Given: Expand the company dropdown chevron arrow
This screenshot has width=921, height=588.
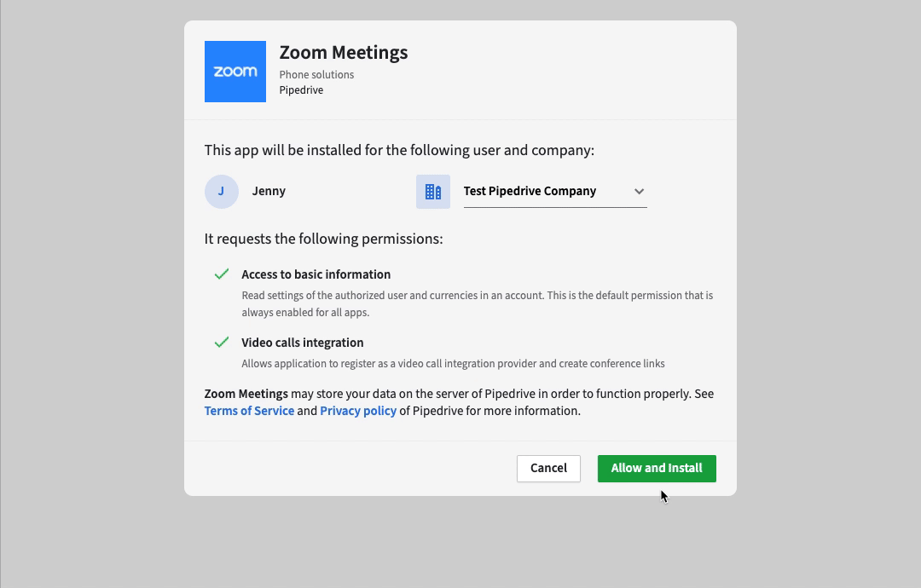Looking at the screenshot, I should click(x=639, y=191).
